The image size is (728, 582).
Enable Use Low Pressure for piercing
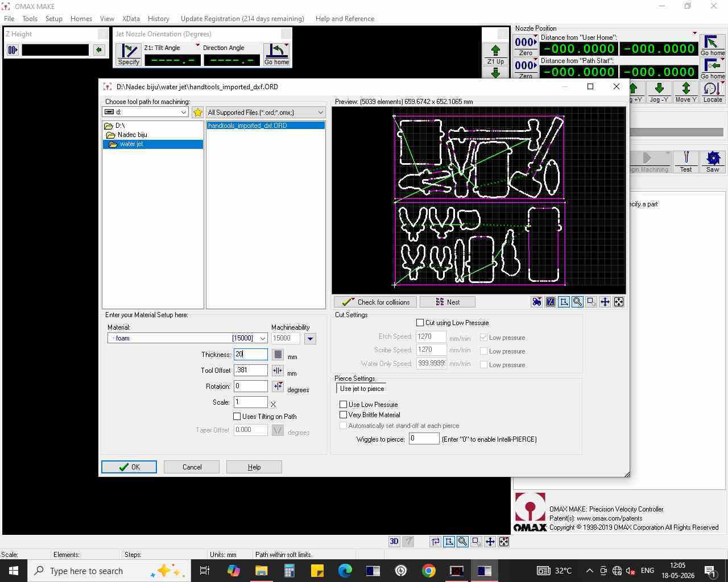tap(344, 405)
